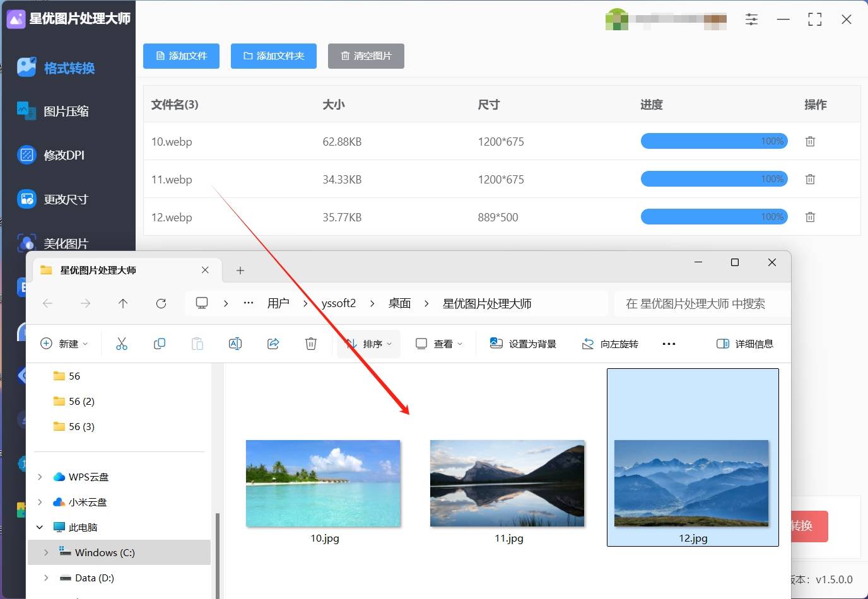The width and height of the screenshot is (868, 599).
Task: Open the 更改尺寸 sidebar section
Action: [x=53, y=199]
